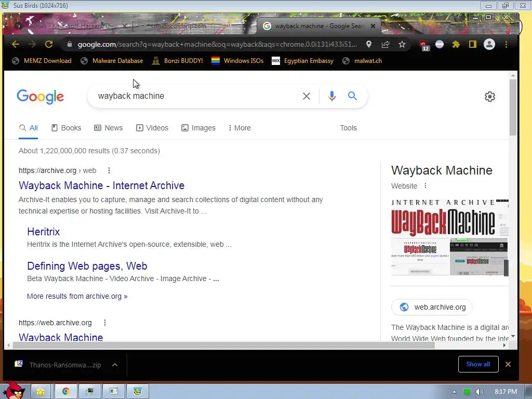532x399 pixels.
Task: Click the vertical page scrollbar thumb
Action: coord(513,107)
